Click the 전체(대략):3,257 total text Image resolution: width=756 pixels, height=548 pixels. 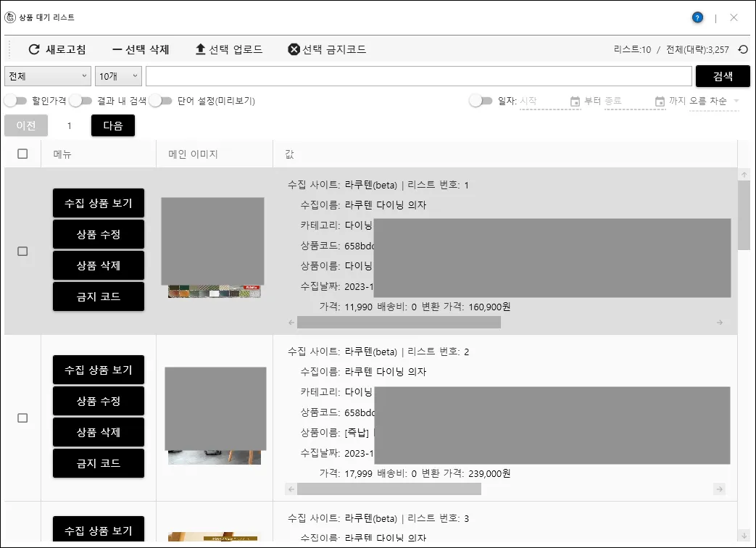(697, 49)
